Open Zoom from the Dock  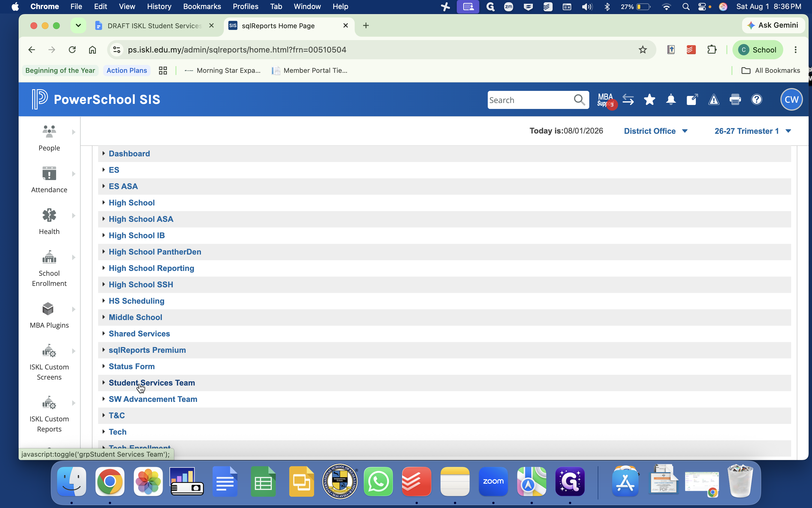click(493, 481)
